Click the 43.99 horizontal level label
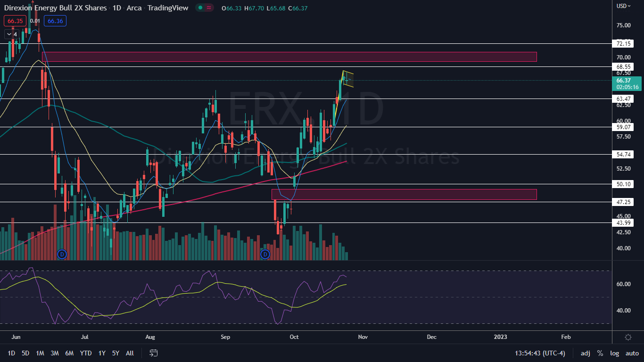The height and width of the screenshot is (362, 644). [624, 223]
